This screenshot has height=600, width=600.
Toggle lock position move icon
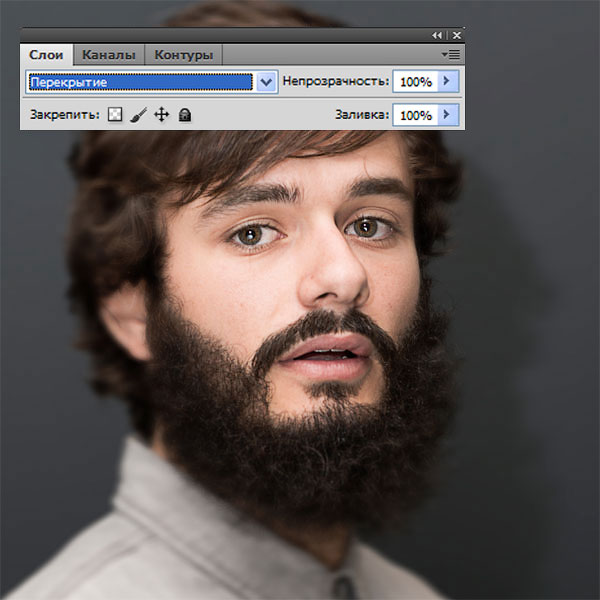pyautogui.click(x=161, y=115)
